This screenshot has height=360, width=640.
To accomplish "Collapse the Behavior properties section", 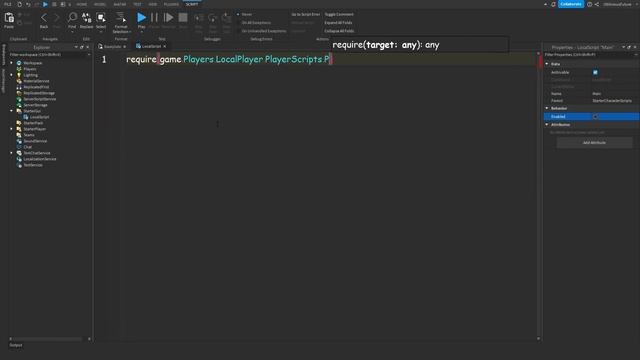I will pos(547,108).
